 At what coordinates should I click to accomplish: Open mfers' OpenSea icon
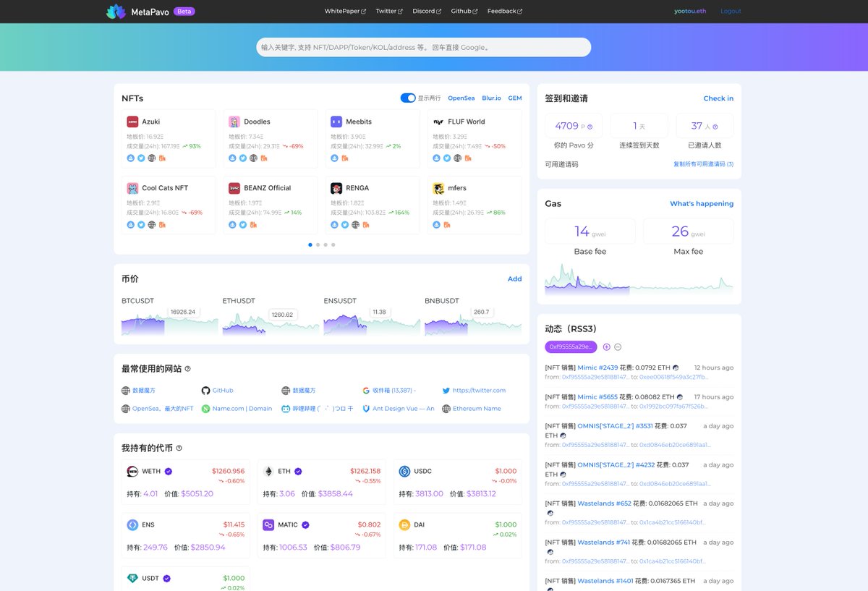[x=437, y=224]
